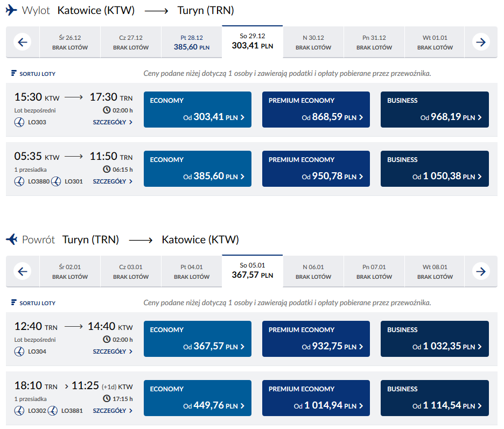Choose Premium Economy fare 868,59 PLN
The image size is (504, 429).
tap(316, 110)
